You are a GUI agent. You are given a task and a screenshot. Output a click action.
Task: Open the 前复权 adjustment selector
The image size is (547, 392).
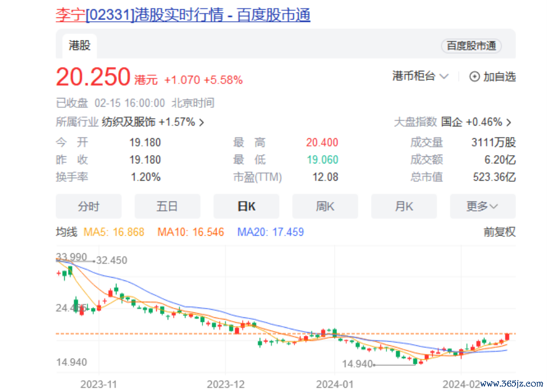[x=500, y=232]
